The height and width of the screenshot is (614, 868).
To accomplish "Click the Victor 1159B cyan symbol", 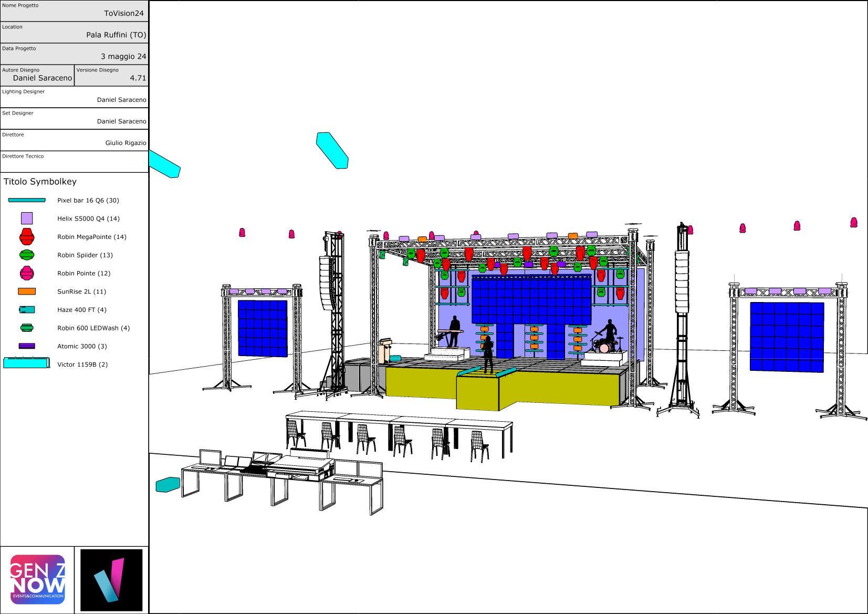I will (x=27, y=362).
